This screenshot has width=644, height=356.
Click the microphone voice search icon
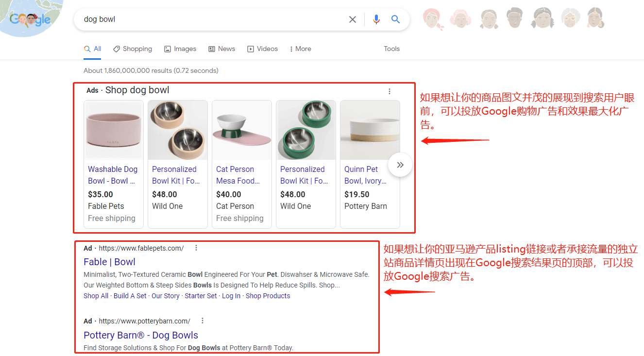(x=376, y=19)
